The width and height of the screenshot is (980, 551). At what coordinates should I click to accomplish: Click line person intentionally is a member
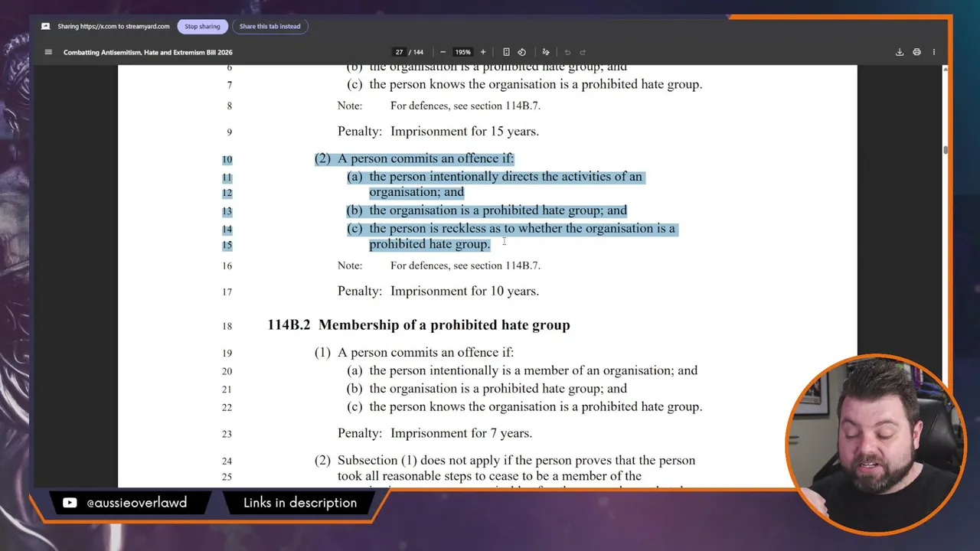tap(522, 370)
